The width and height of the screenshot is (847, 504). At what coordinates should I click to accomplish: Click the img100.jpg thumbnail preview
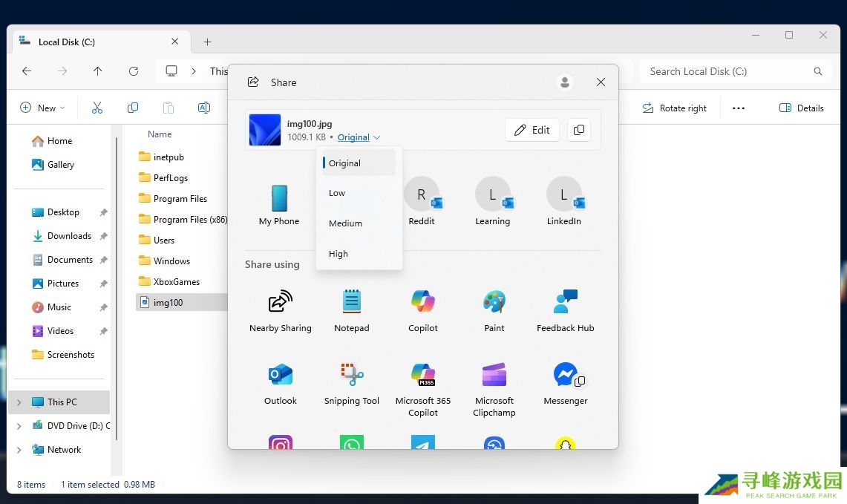point(265,130)
